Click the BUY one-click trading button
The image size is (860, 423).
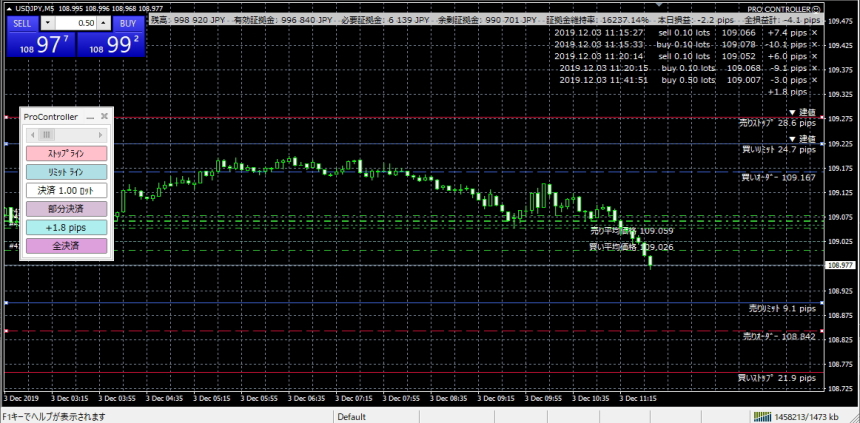pos(128,24)
